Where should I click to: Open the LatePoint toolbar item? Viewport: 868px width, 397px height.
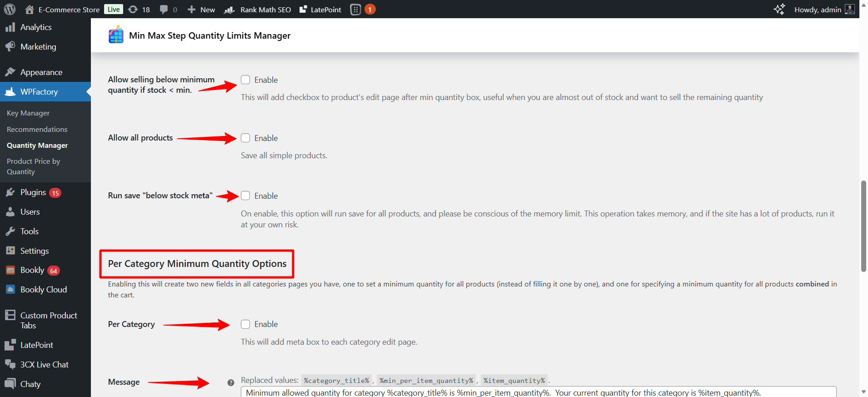(320, 10)
